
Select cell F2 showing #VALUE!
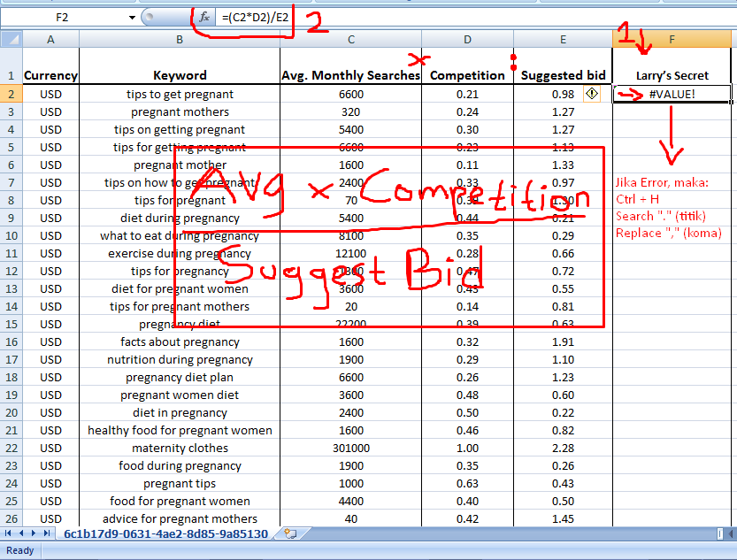[671, 94]
